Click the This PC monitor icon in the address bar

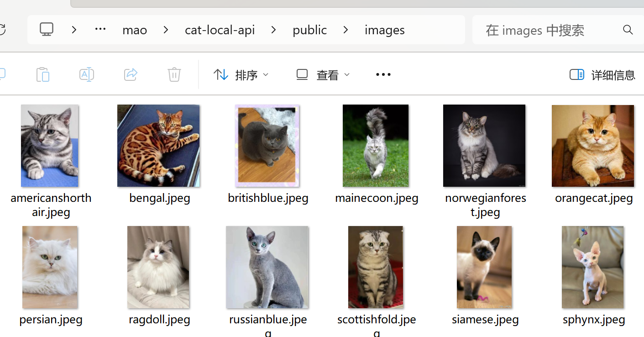click(47, 30)
